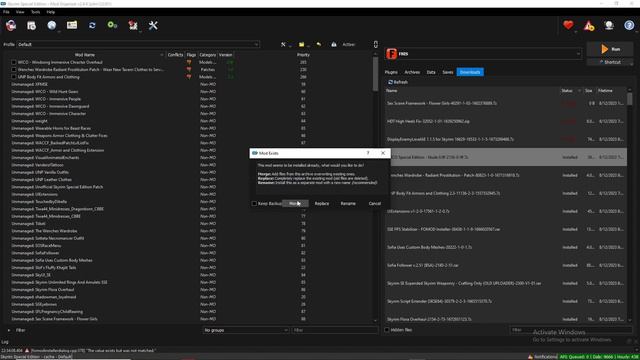Click the Refresh downloads button
This screenshot has width=640, height=360.
pyautogui.click(x=398, y=82)
